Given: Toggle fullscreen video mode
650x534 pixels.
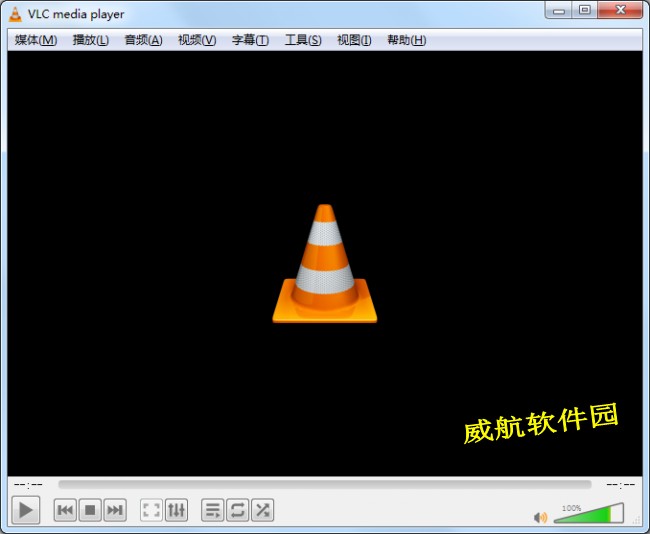Looking at the screenshot, I should (x=151, y=510).
